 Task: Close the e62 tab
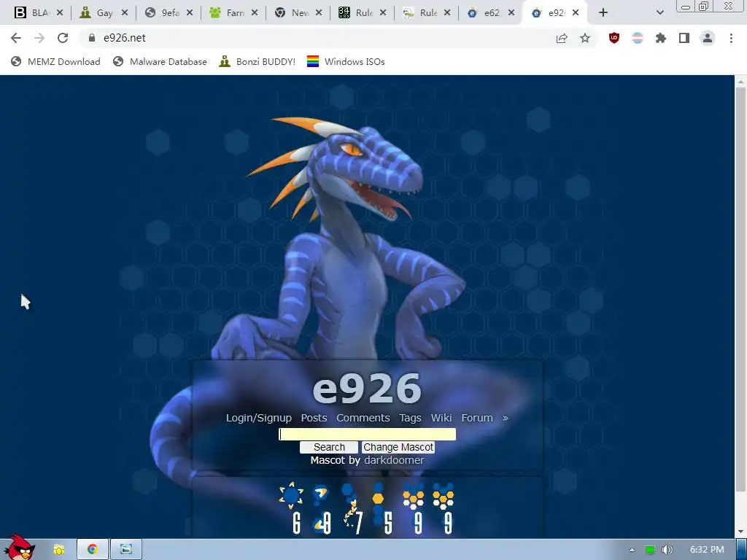[x=511, y=13]
